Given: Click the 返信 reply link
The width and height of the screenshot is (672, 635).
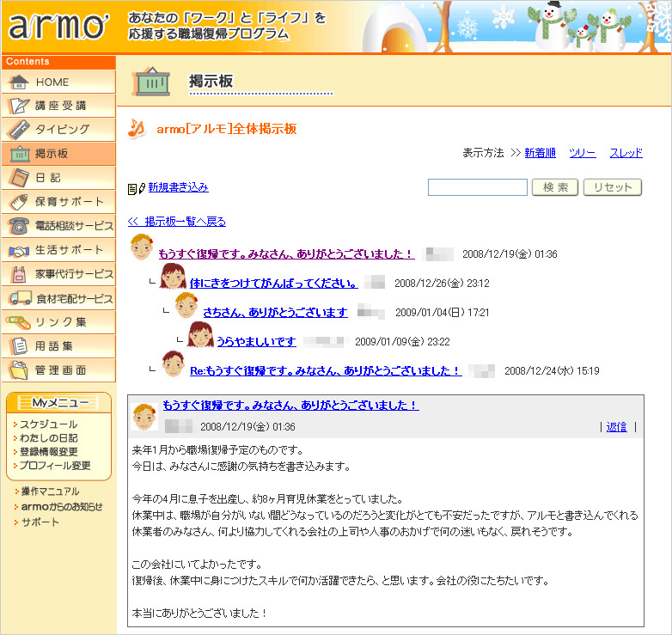Looking at the screenshot, I should tap(617, 427).
